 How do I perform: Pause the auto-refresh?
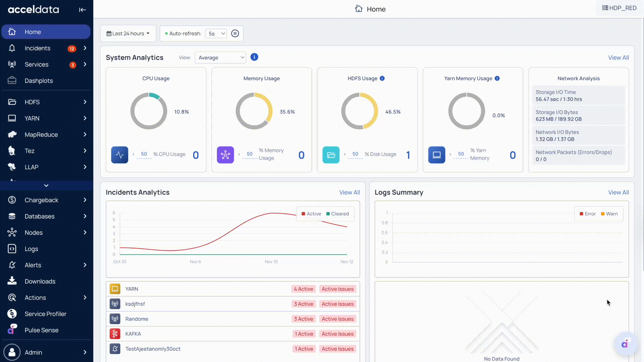pos(235,34)
